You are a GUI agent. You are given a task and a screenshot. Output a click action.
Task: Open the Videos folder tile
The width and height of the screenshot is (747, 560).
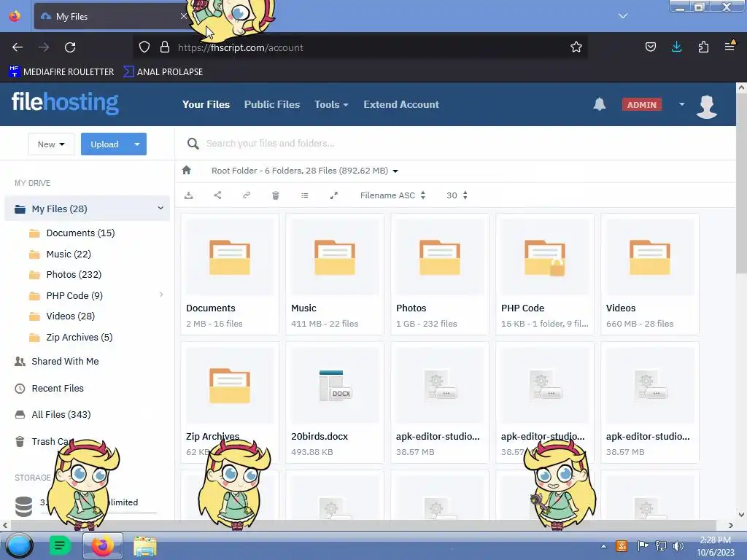[650, 274]
